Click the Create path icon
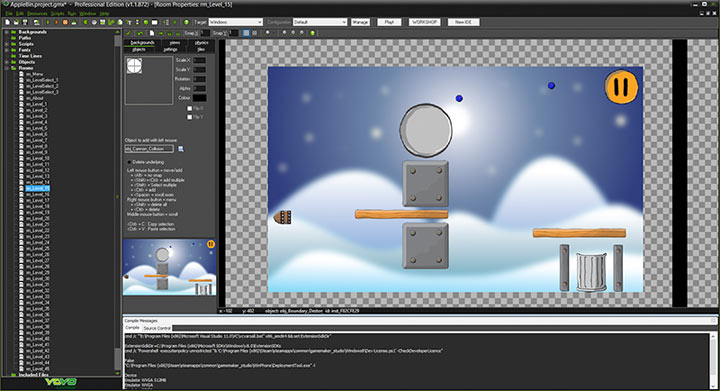The height and width of the screenshot is (391, 720). pos(111,22)
